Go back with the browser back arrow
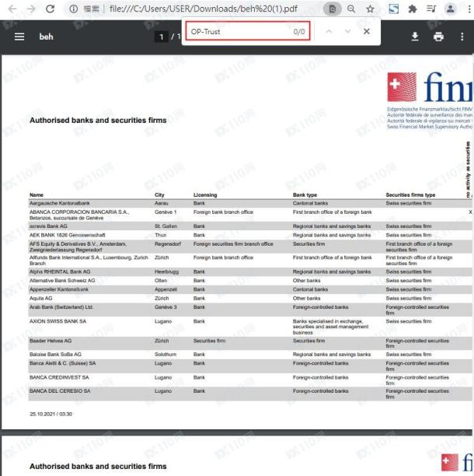This screenshot has width=474, height=476. 12,9
